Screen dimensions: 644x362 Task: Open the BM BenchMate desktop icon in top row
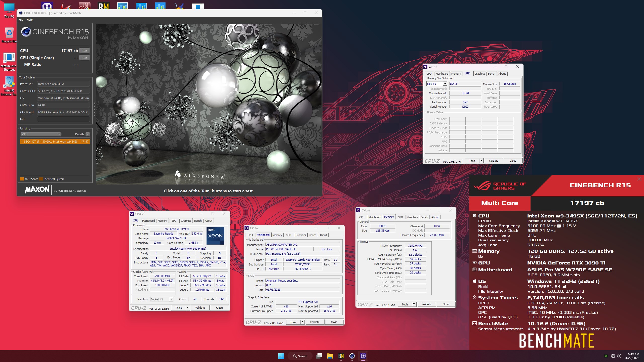[x=104, y=6]
